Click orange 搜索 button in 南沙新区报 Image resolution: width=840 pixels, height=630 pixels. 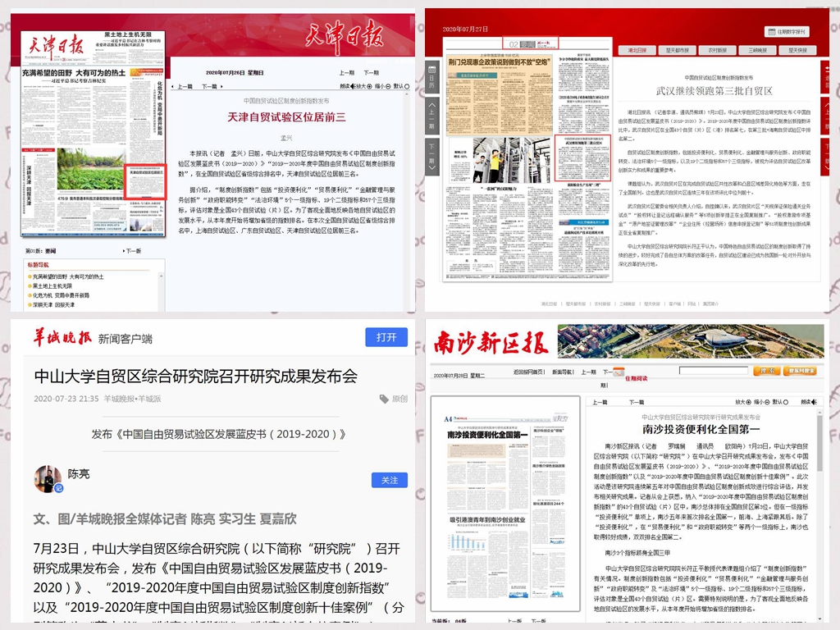click(767, 371)
